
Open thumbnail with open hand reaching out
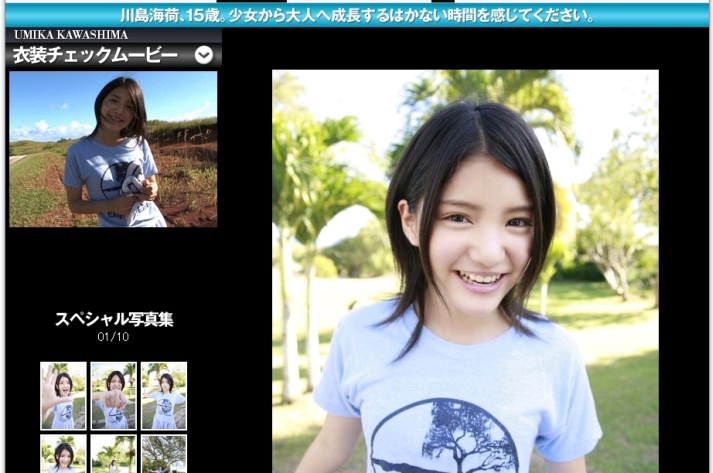63,396
